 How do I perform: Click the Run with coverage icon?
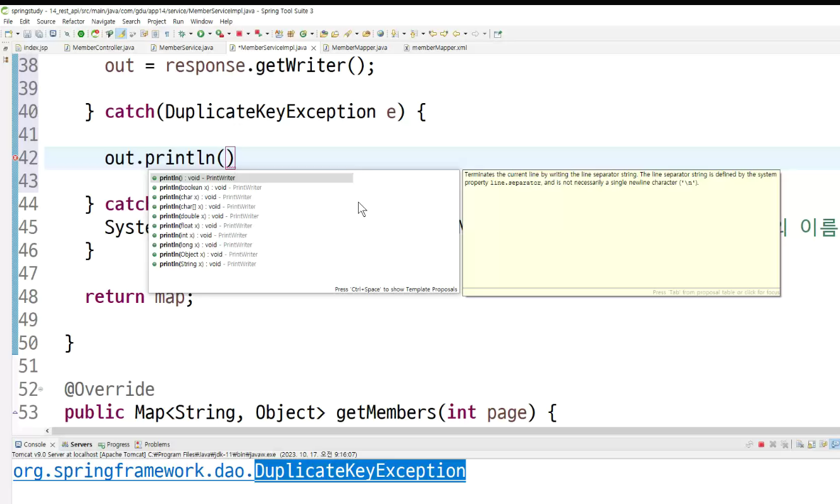click(x=219, y=34)
